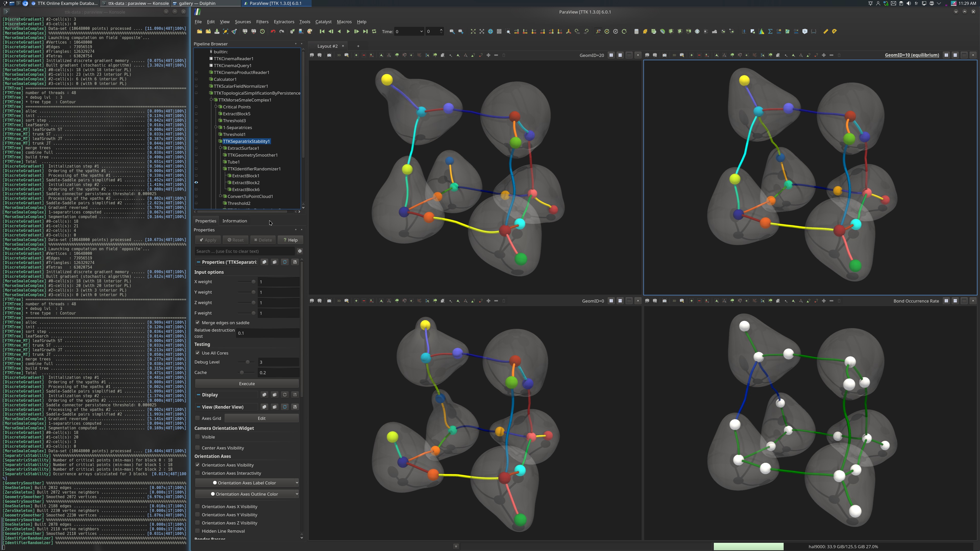Open the Time value combo box
The height and width of the screenshot is (551, 980).
[409, 32]
